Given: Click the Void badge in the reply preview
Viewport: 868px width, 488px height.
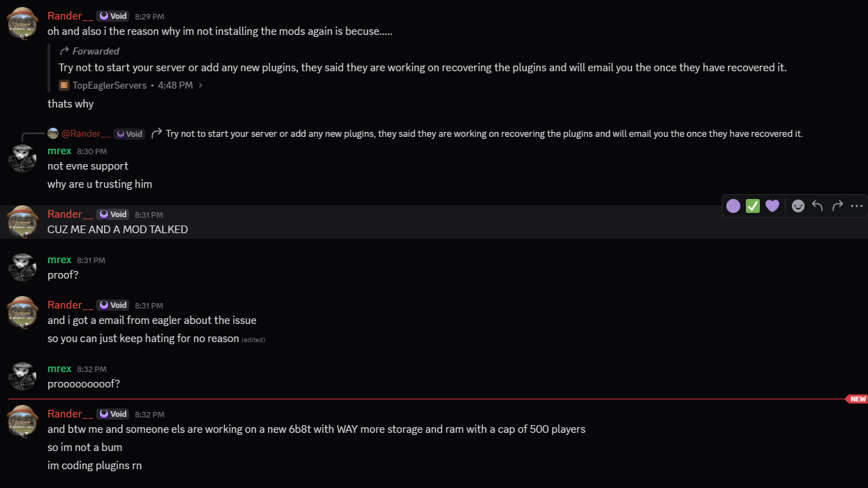Looking at the screenshot, I should pyautogui.click(x=130, y=133).
